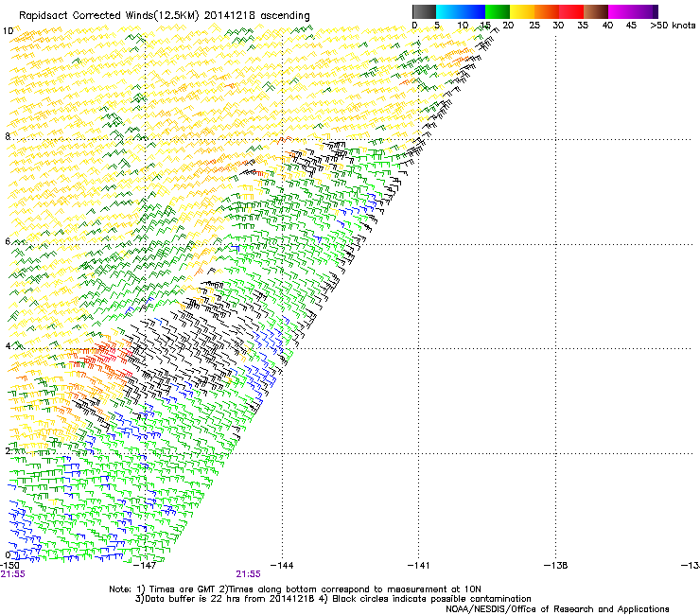
Task: Click the gray 0-5 knots color swatch
Action: pyautogui.click(x=424, y=11)
